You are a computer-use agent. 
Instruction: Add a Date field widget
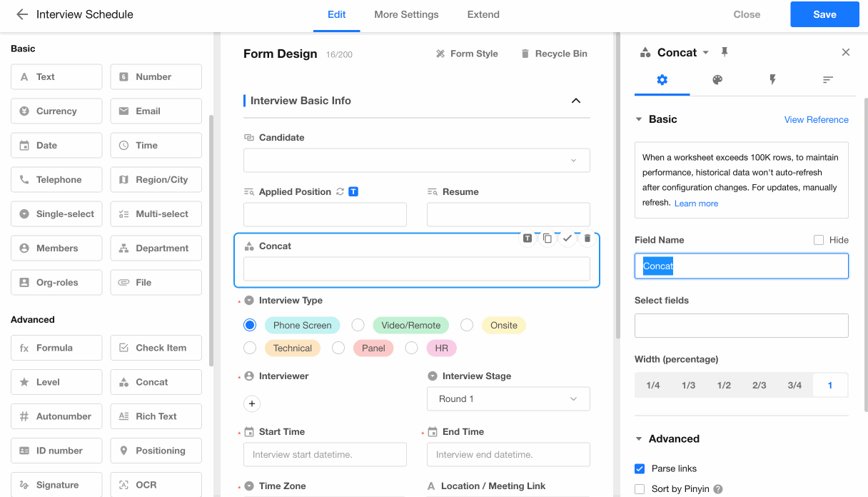[56, 145]
